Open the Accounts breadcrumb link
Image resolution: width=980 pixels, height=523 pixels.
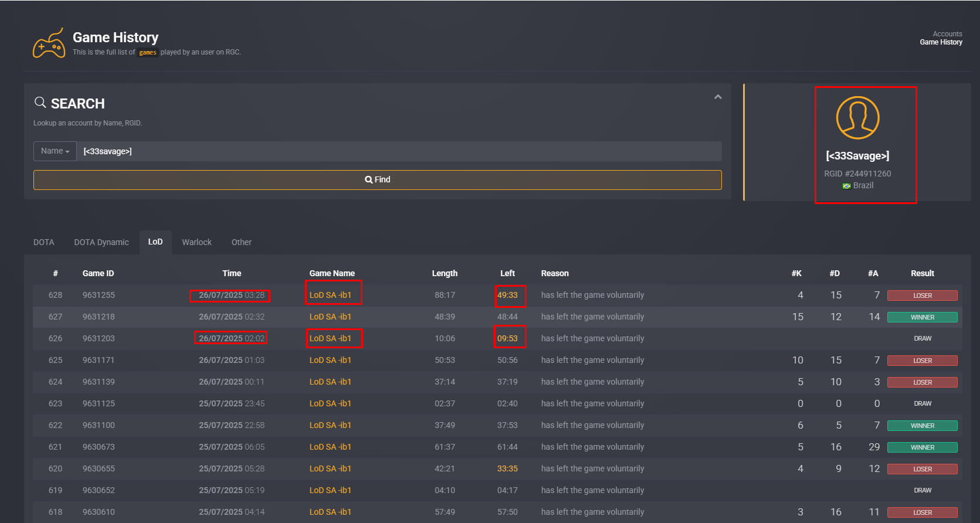947,34
